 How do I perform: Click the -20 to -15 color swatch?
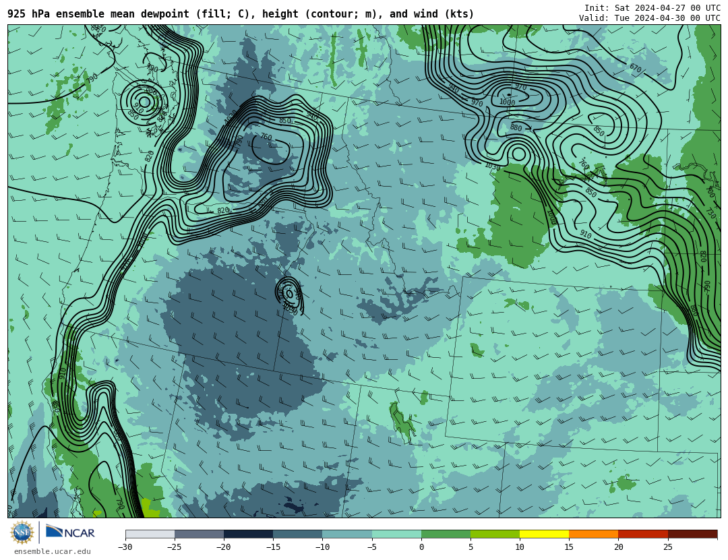coord(248,534)
